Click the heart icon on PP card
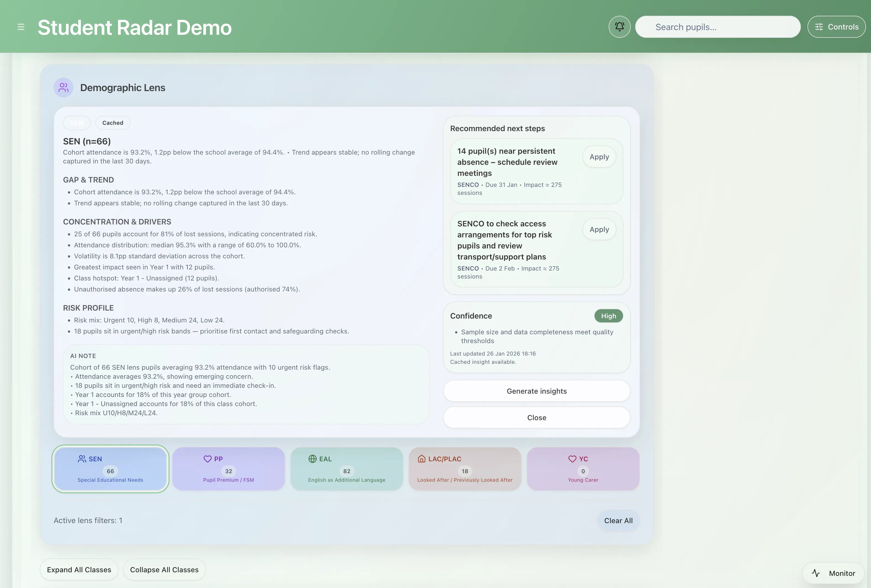The height and width of the screenshot is (588, 871). (x=207, y=459)
